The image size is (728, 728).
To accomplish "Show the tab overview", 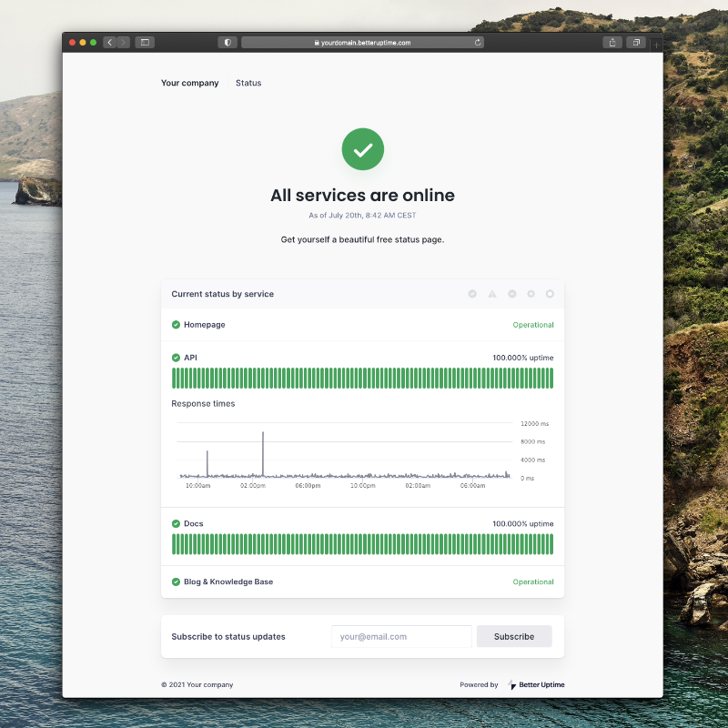I will point(636,42).
